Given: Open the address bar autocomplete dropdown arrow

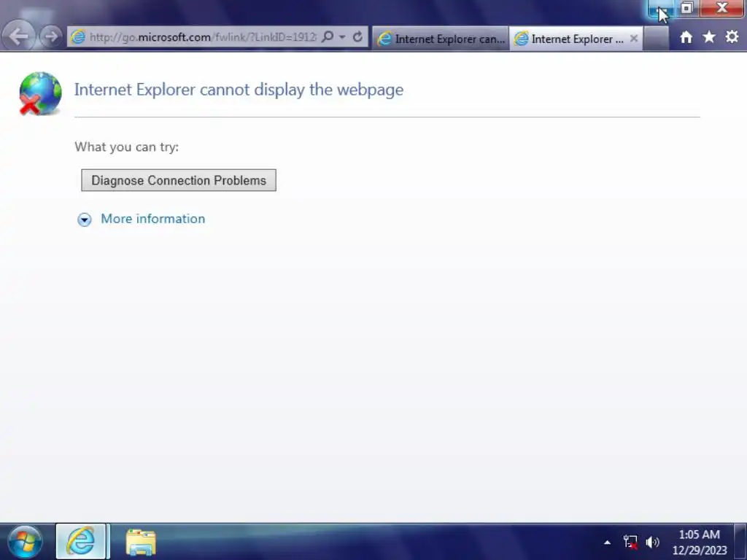Looking at the screenshot, I should [342, 37].
